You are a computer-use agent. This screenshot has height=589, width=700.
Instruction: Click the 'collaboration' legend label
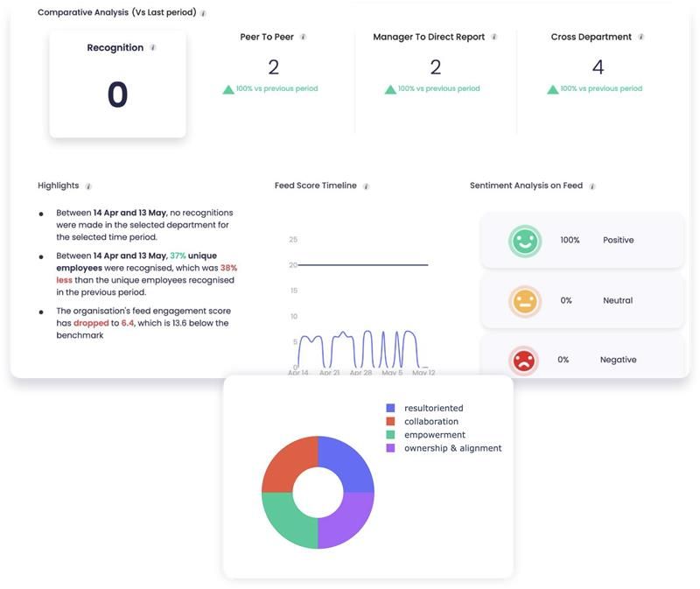431,421
